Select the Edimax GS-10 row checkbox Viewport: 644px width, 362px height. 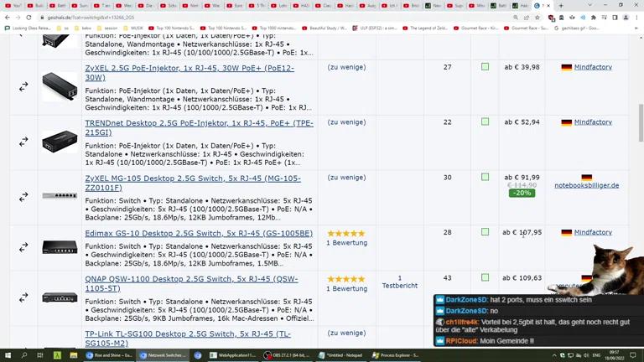[x=485, y=232]
